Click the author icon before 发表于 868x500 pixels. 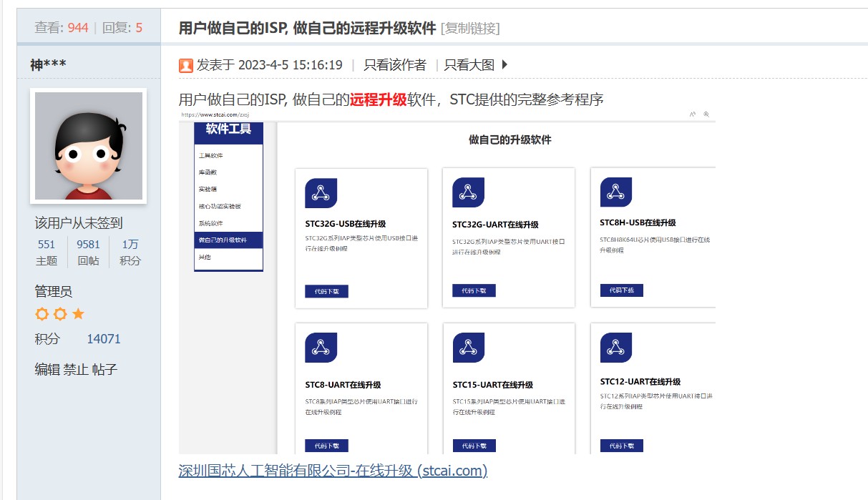pyautogui.click(x=186, y=66)
